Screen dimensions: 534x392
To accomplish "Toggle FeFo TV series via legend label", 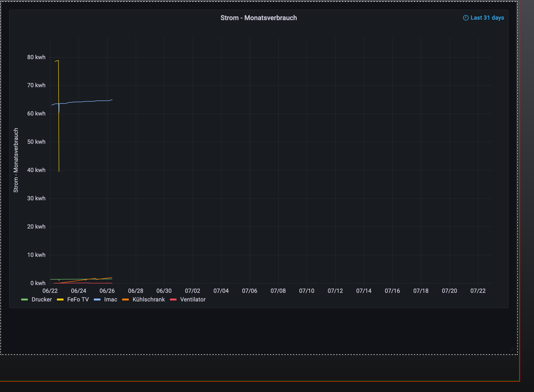I will click(78, 300).
